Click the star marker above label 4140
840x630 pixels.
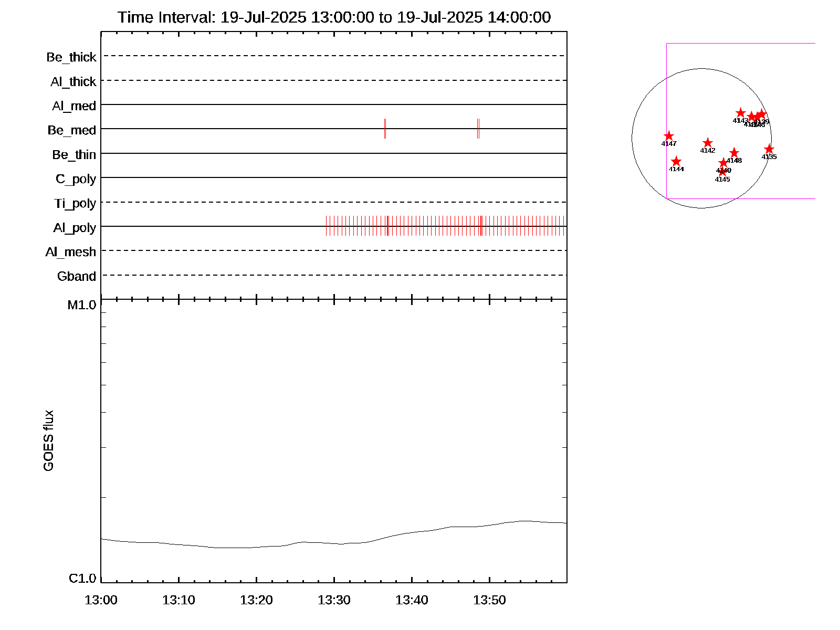point(723,163)
